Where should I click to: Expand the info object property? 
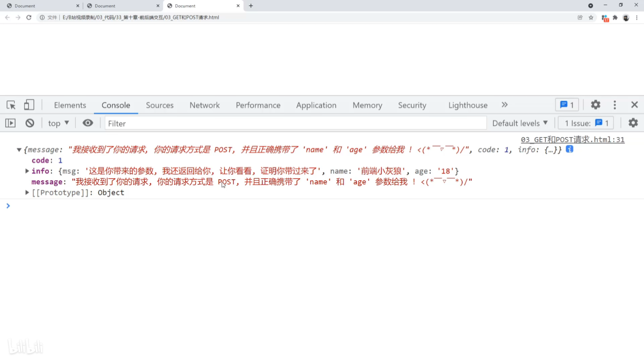(x=27, y=171)
